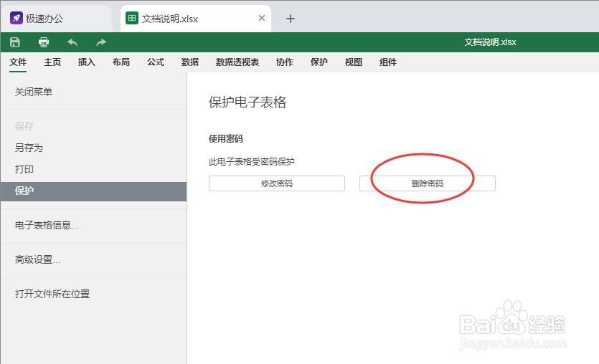Open the 数据 ribbon tab
599x364 pixels.
click(190, 62)
